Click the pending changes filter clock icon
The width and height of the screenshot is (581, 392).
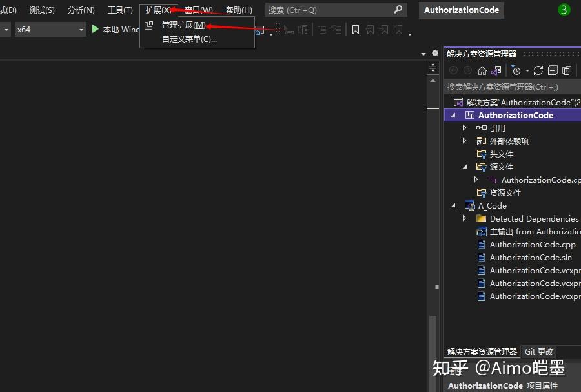pos(516,70)
